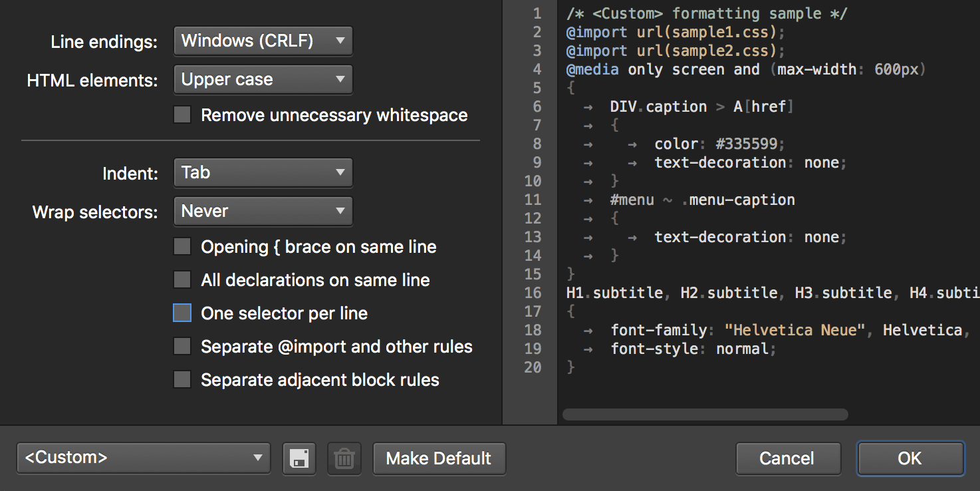
Task: Click the comment line '<Custom> formatting sample'
Action: pos(707,13)
